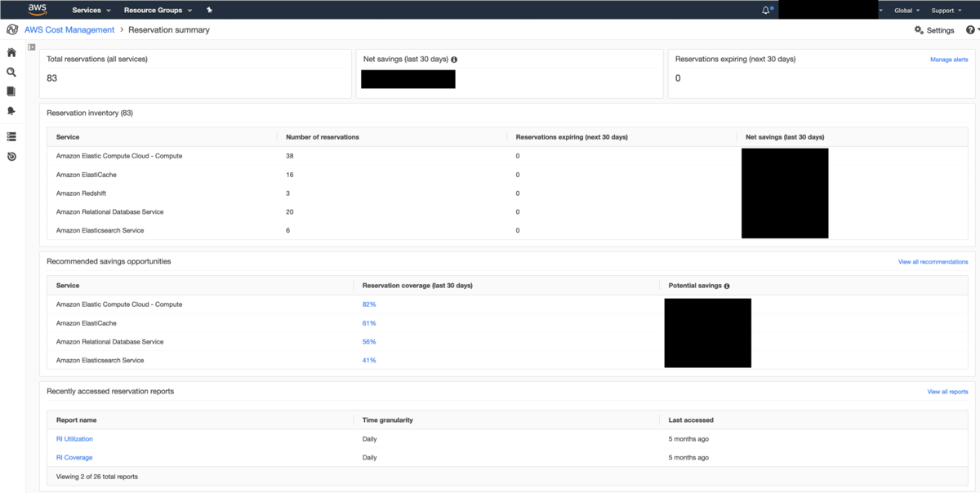Click the EC2 reservation count 38
This screenshot has height=493, width=980.
(290, 156)
